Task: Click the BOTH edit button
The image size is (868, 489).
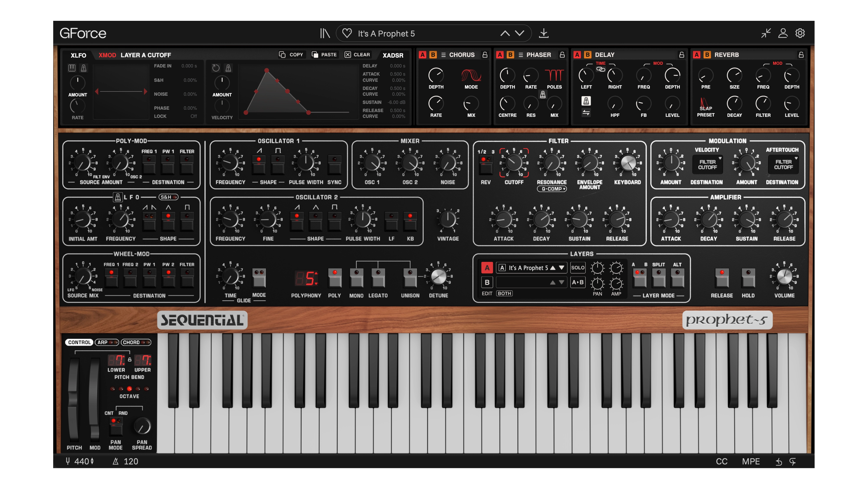Action: pyautogui.click(x=505, y=293)
